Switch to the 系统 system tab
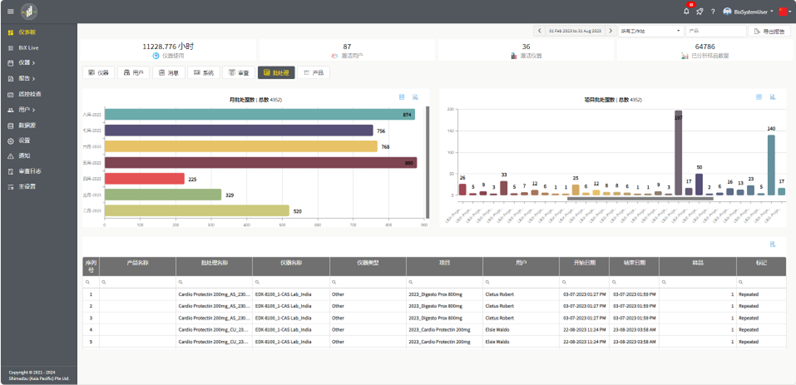This screenshot has width=796, height=385. pos(204,73)
